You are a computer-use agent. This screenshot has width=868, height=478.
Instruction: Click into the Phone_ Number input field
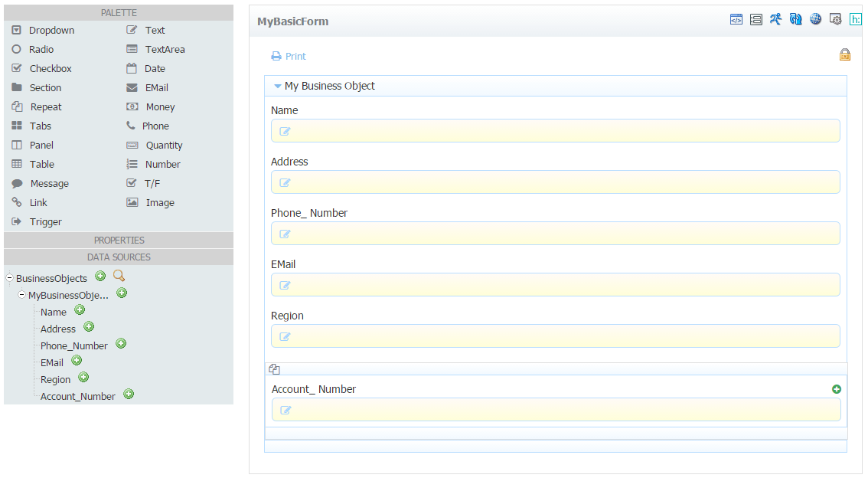(x=555, y=233)
